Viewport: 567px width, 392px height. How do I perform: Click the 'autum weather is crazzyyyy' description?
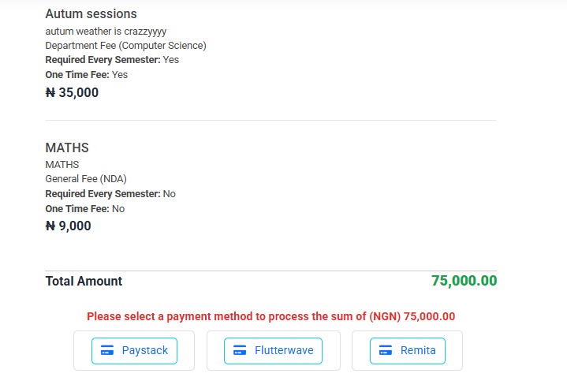(x=106, y=32)
